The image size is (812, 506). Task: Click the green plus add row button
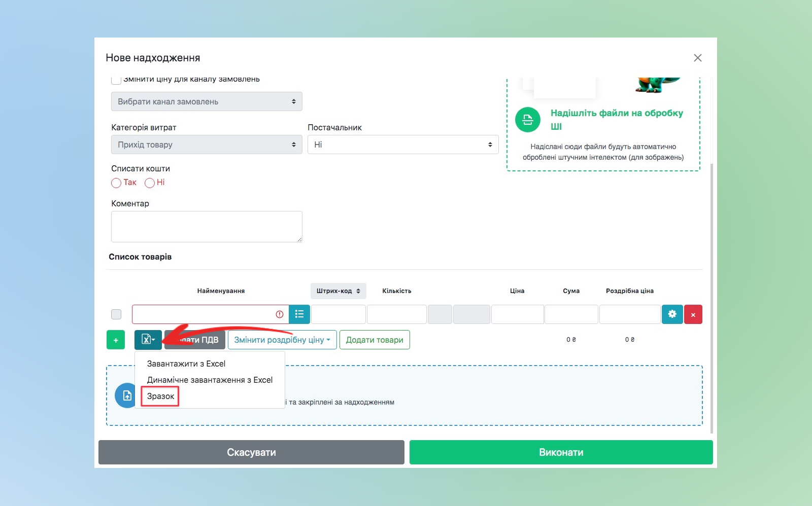116,340
